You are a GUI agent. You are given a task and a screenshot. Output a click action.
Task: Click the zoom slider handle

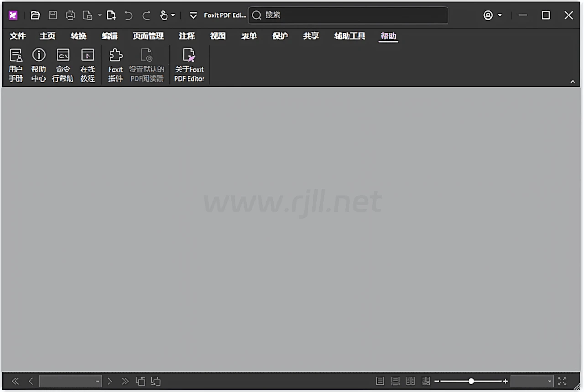point(471,381)
